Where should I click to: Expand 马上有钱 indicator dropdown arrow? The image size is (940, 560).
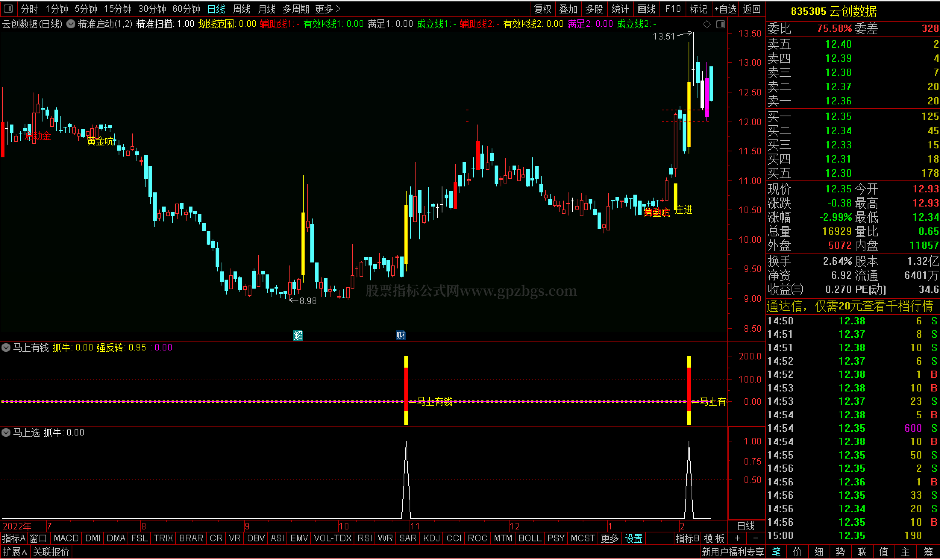(x=6, y=347)
